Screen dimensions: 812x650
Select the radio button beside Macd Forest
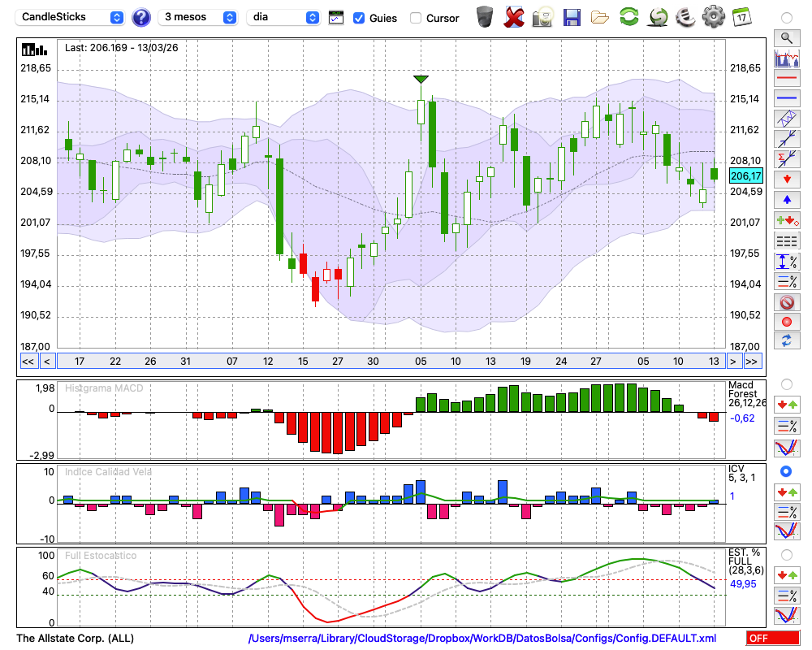pyautogui.click(x=786, y=384)
